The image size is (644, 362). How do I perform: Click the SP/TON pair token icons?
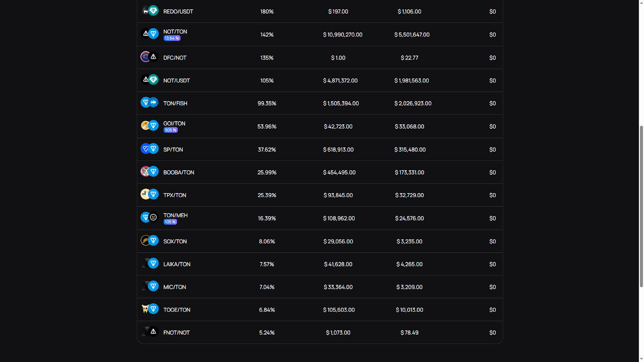149,149
